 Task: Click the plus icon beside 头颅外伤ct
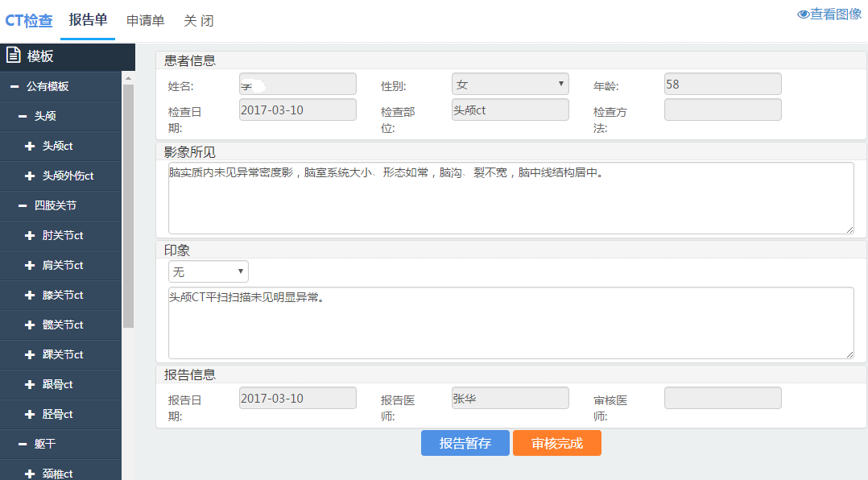point(30,176)
